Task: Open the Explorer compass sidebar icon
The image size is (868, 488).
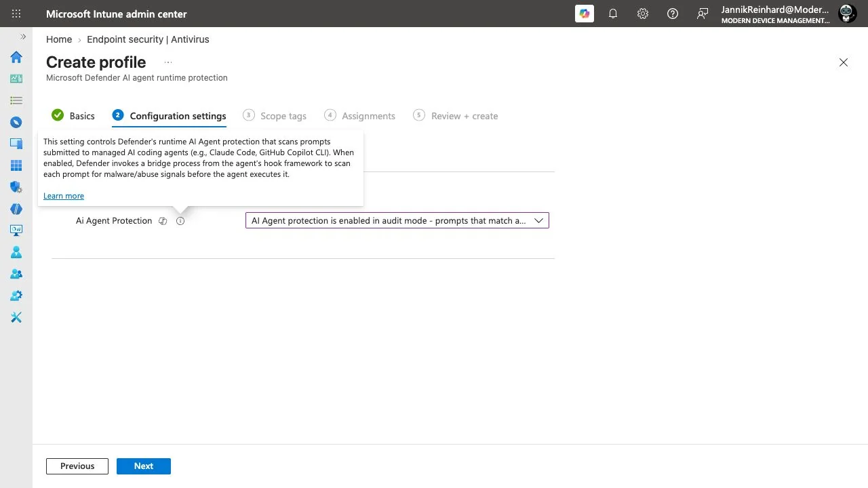Action: pyautogui.click(x=16, y=122)
